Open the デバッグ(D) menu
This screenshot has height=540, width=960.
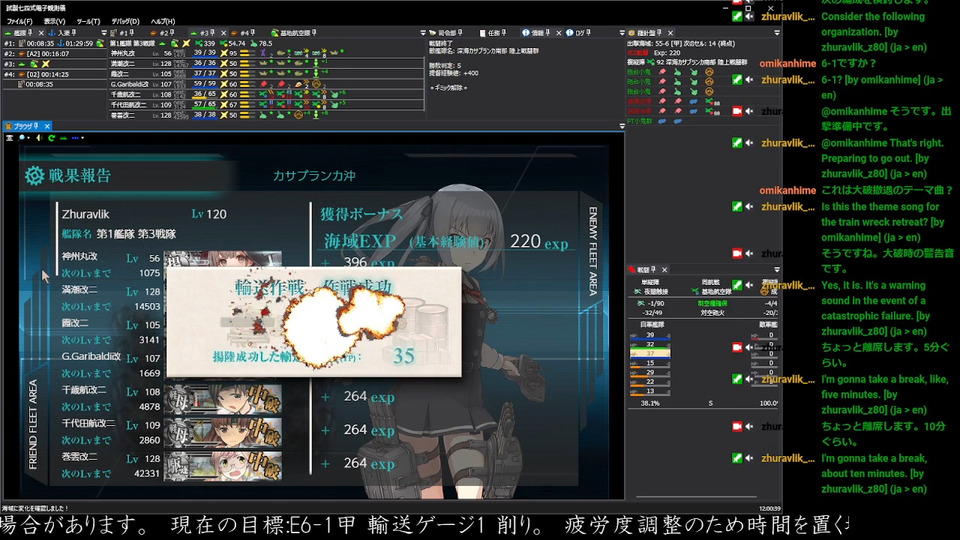tap(125, 21)
